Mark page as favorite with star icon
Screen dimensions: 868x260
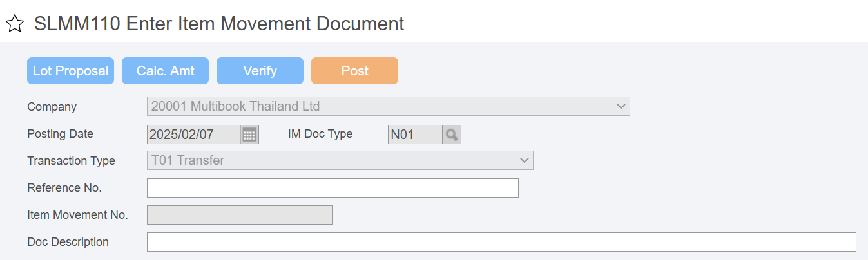point(15,24)
